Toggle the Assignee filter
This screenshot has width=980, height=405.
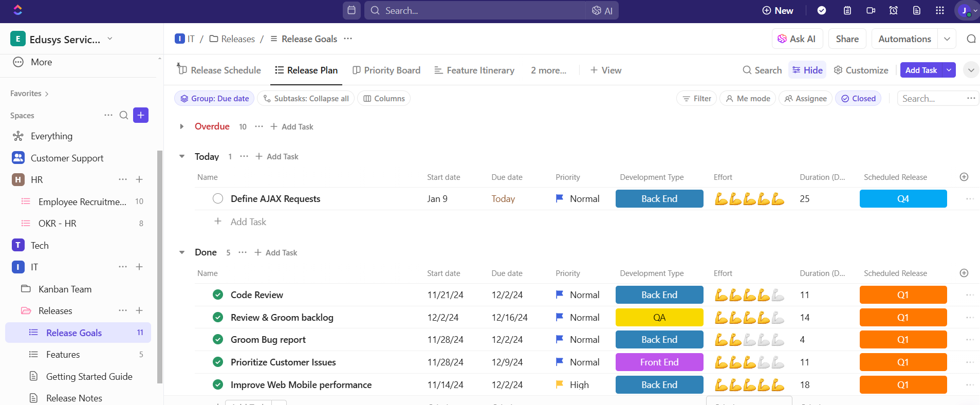click(x=806, y=98)
